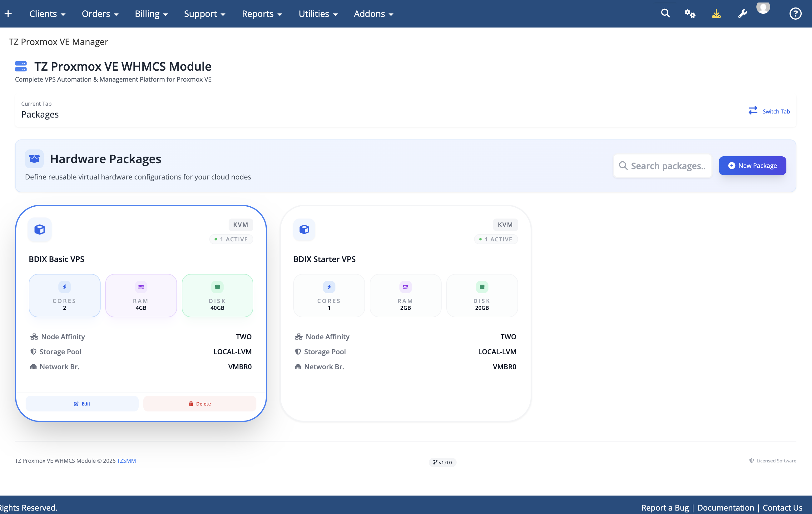Click the version control icon next to v1.0.0
Viewport: 812px width, 514px height.
tap(435, 462)
